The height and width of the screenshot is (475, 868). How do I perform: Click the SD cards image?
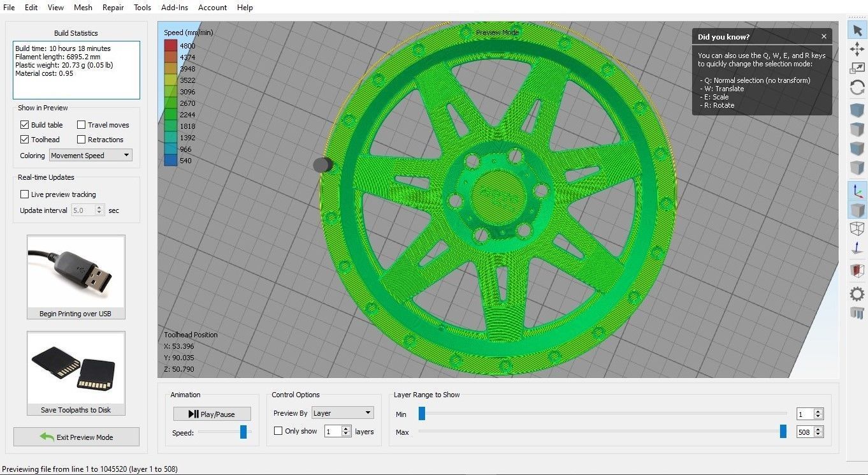[x=76, y=368]
